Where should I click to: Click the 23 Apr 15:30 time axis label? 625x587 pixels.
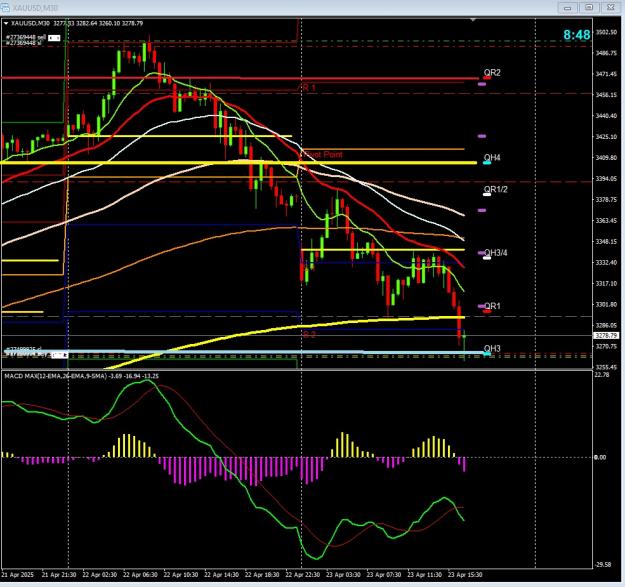click(x=465, y=575)
